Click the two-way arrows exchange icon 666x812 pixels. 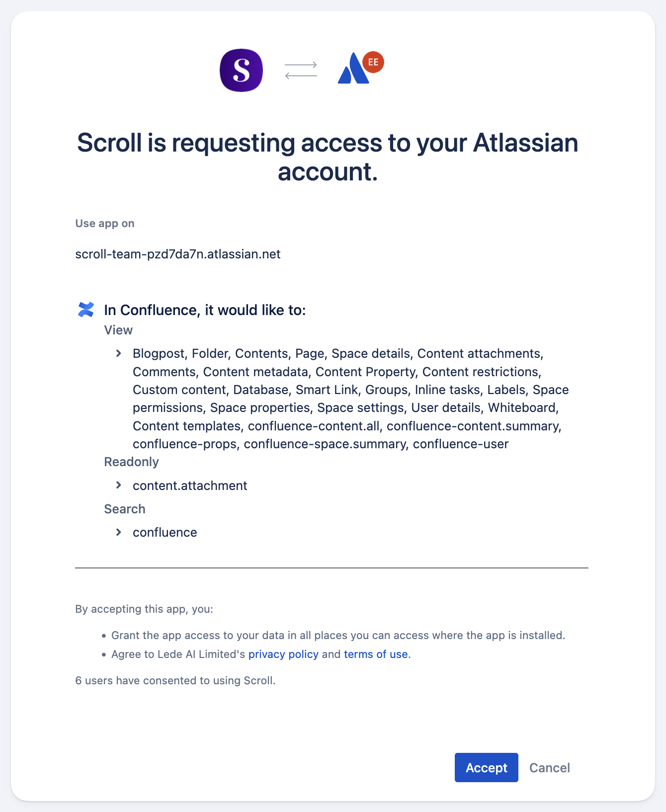pyautogui.click(x=301, y=70)
